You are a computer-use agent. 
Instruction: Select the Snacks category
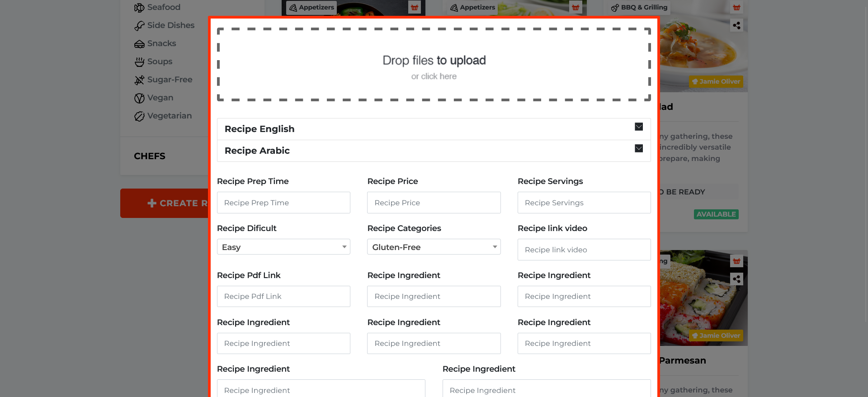pyautogui.click(x=161, y=43)
